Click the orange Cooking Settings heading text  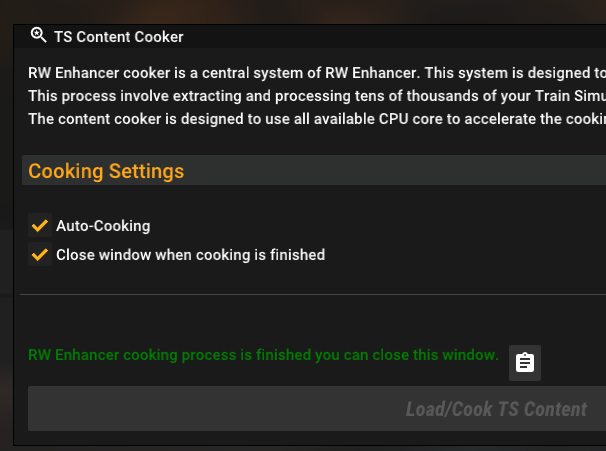click(106, 171)
